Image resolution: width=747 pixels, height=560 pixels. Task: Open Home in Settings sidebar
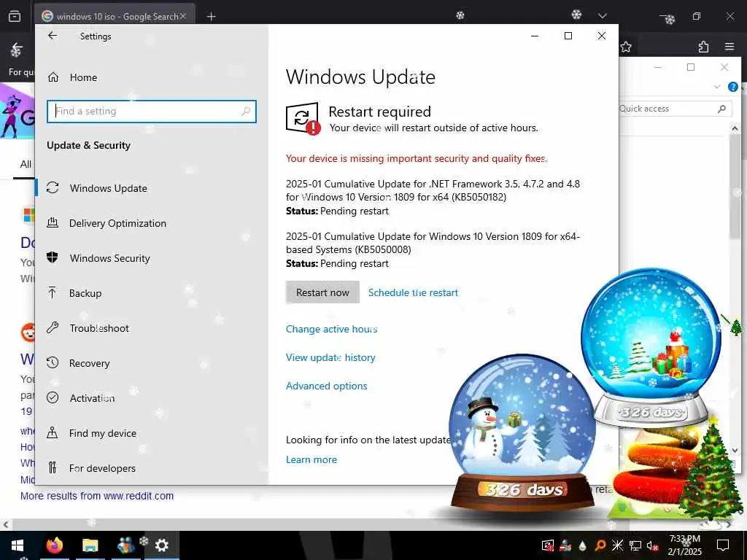(83, 77)
